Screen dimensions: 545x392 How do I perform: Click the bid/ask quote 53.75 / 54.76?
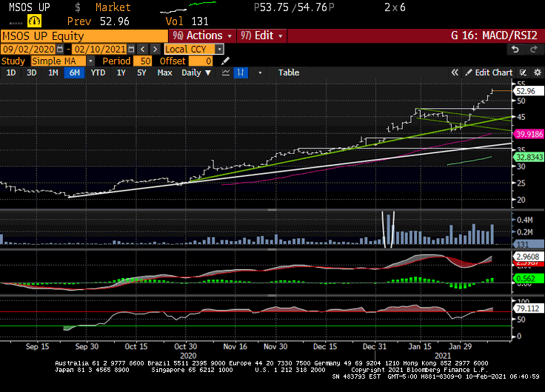click(x=294, y=7)
